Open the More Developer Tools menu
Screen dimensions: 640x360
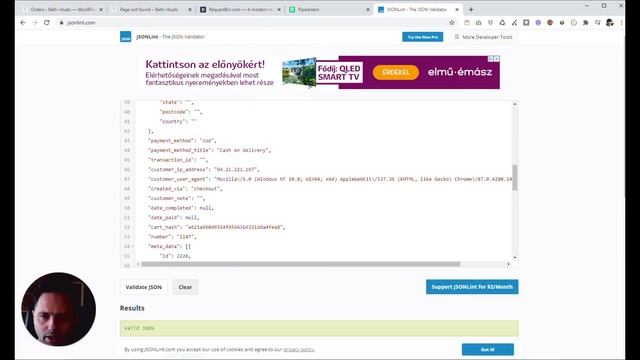[x=483, y=37]
